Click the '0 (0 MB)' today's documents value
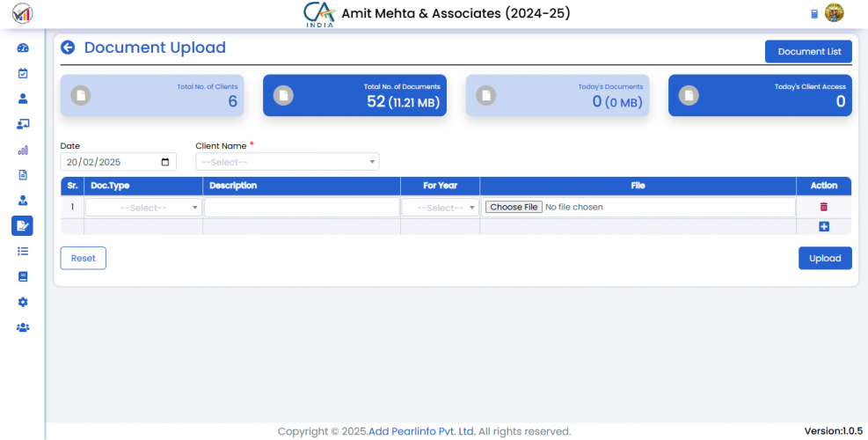 coord(617,101)
